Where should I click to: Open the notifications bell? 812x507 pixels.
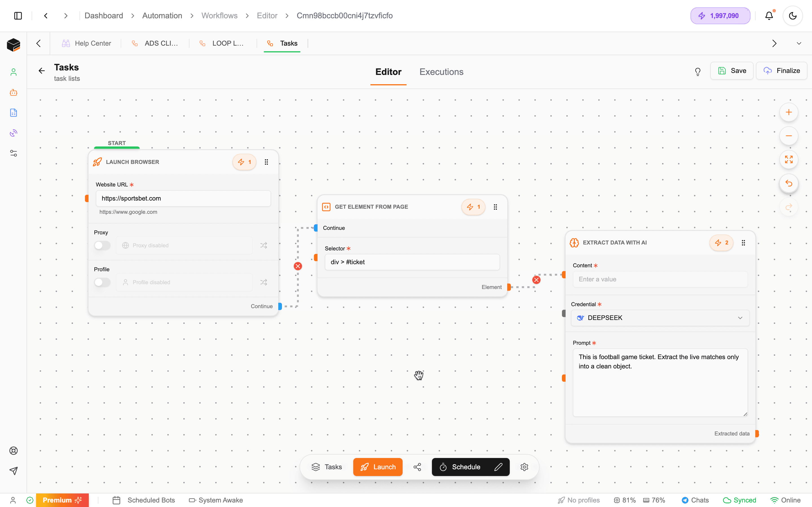tap(769, 16)
